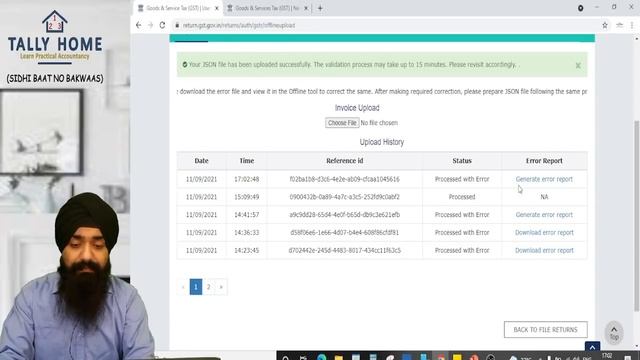Click Choose File for invoice upload

(x=342, y=123)
